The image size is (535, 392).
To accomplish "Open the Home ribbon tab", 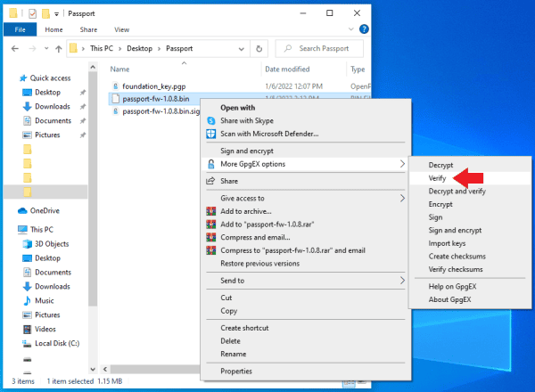I will pos(53,29).
